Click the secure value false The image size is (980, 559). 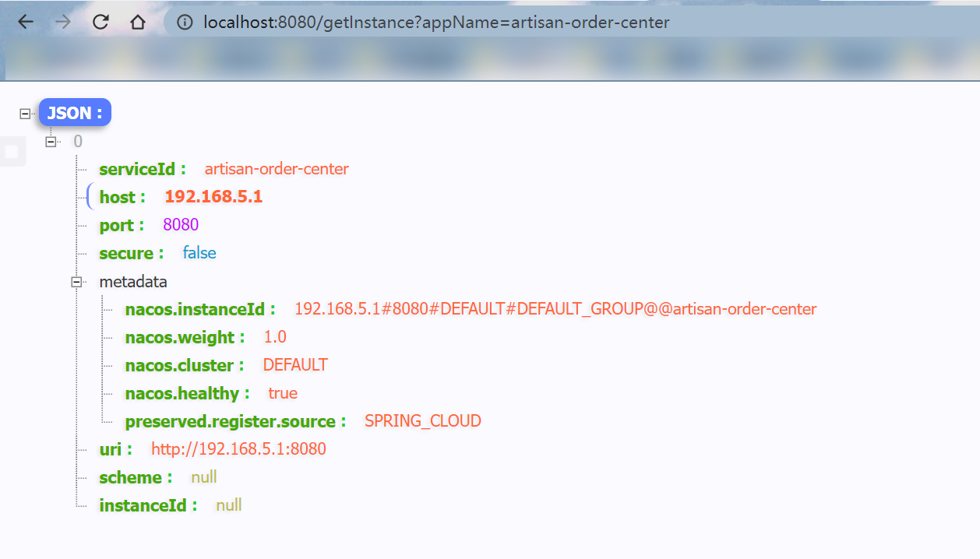[x=199, y=253]
